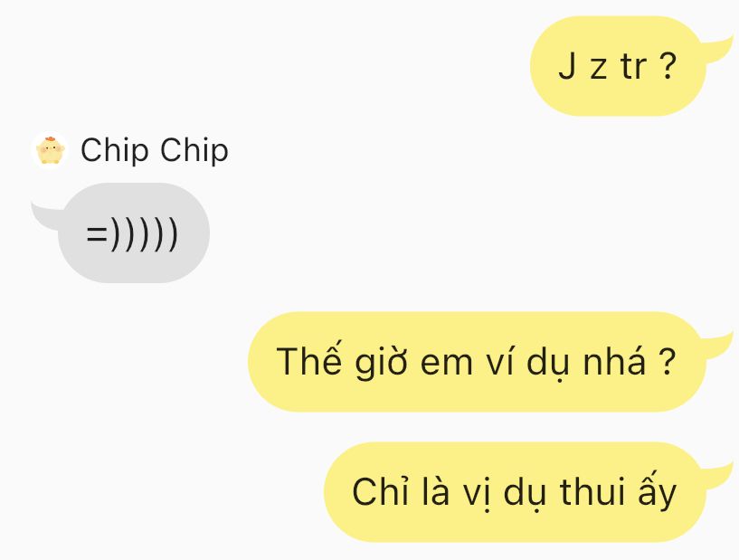Click the Chip Chip chick avatar

click(50, 150)
